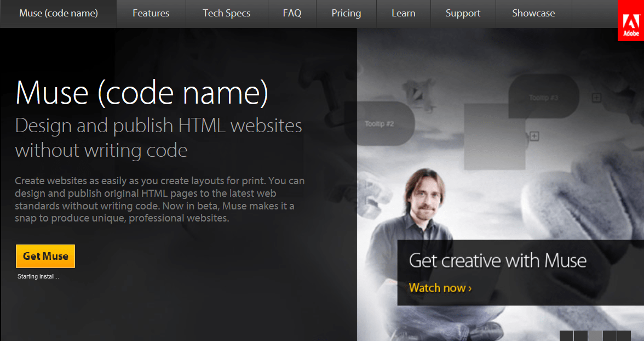Go to the Support tab
This screenshot has width=644, height=341.
pyautogui.click(x=463, y=13)
